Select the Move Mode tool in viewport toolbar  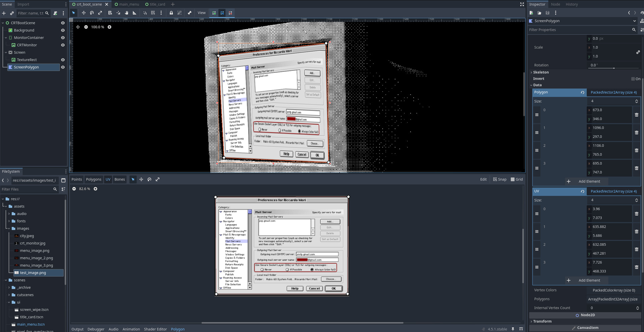tap(84, 13)
